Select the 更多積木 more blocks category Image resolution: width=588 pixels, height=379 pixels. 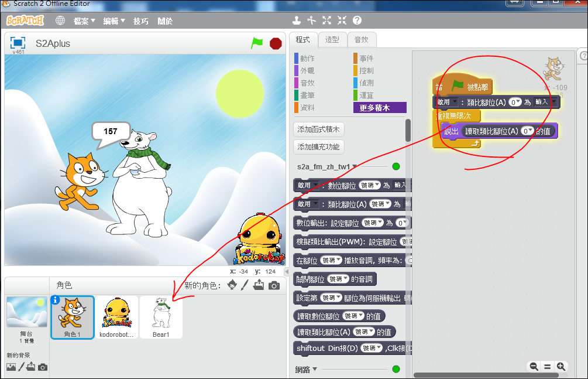[x=380, y=107]
